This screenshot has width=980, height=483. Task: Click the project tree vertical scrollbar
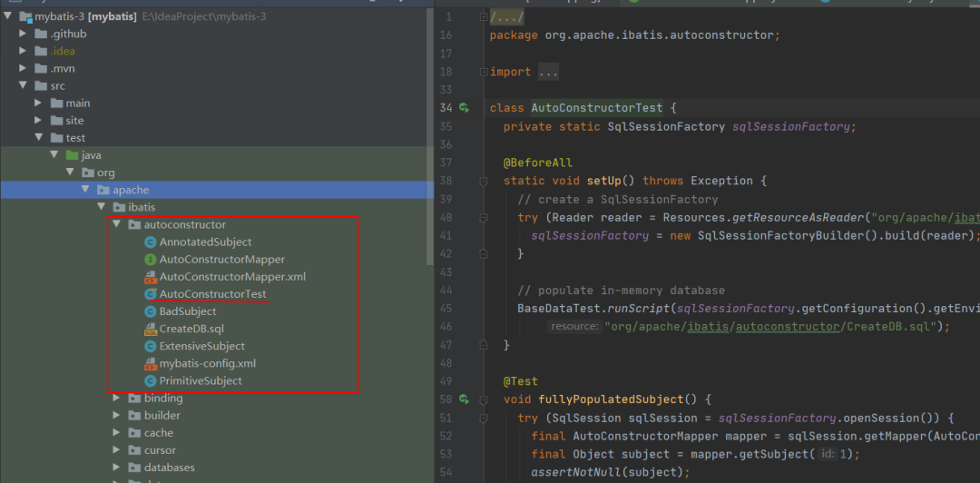point(430,134)
